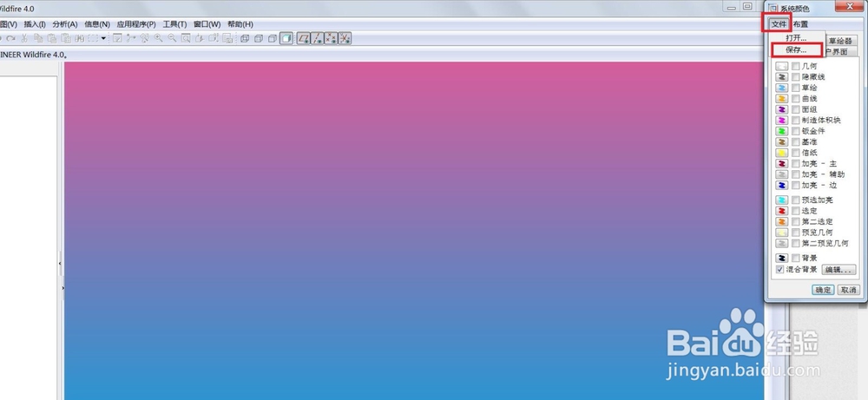Screen dimensions: 868x400
Task: Select wireframe display style icon
Action: pyautogui.click(x=245, y=38)
